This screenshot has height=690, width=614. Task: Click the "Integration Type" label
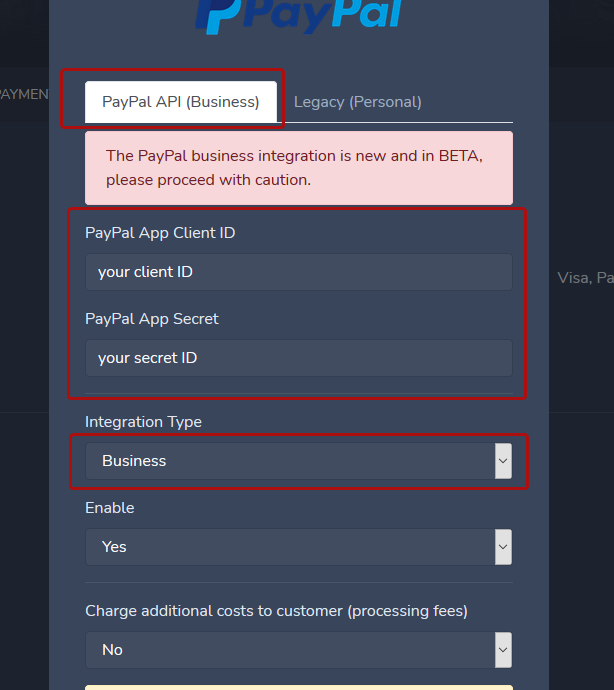(143, 422)
